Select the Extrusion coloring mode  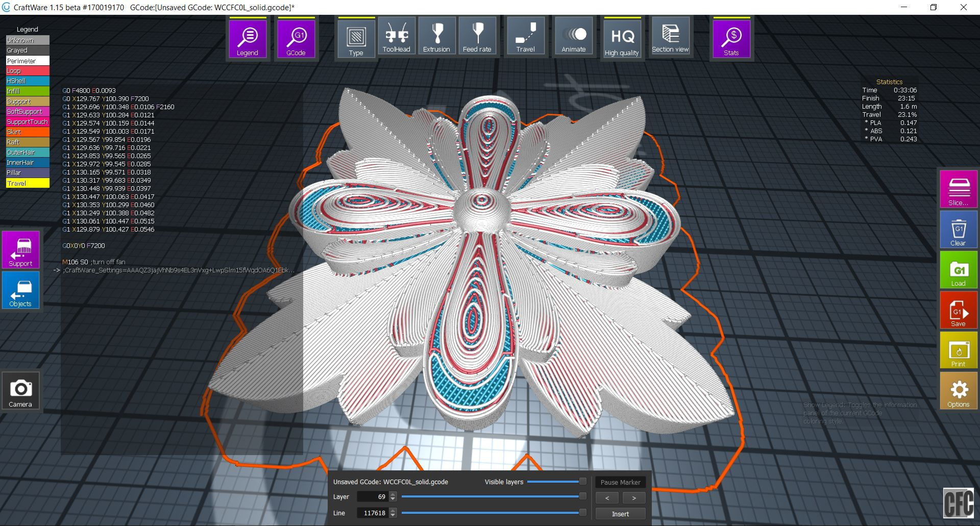tap(437, 36)
